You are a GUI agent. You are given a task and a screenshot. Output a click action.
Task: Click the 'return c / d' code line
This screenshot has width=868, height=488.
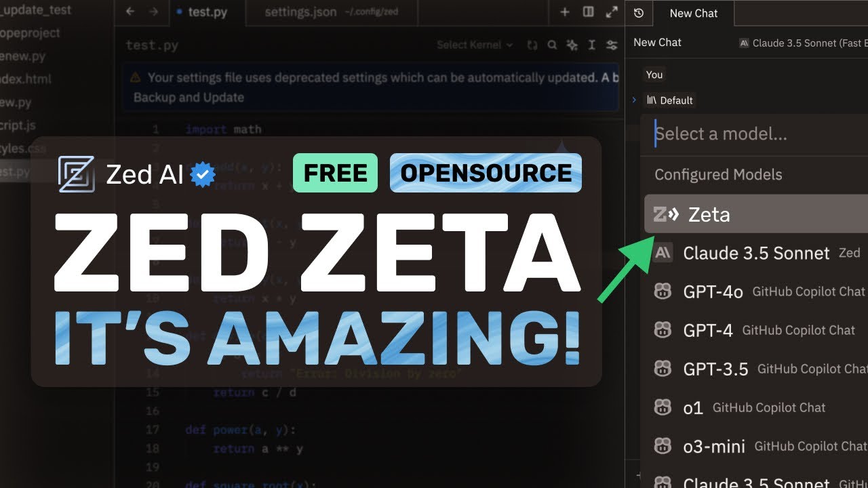tap(254, 392)
